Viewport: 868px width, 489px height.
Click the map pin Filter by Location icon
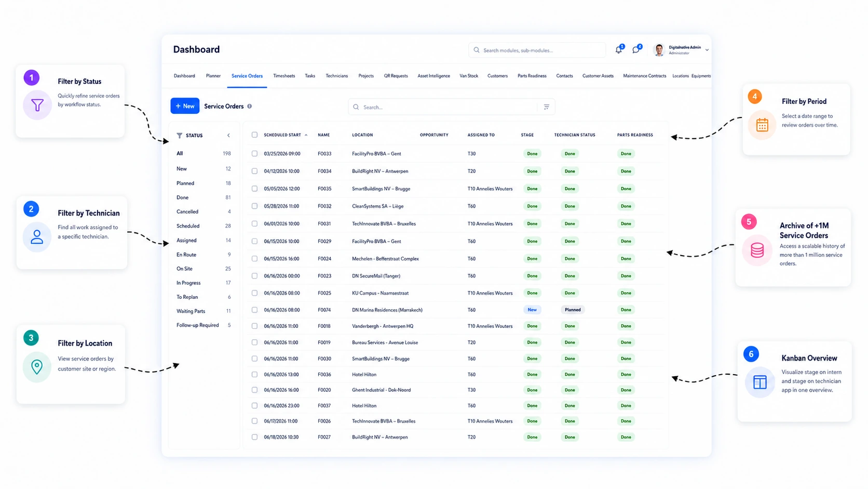pos(37,367)
